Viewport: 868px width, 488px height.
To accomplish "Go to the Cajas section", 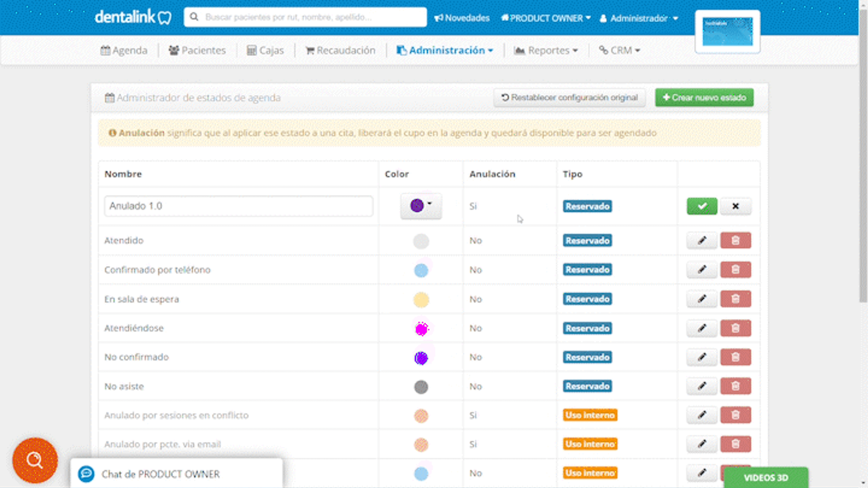I will [x=265, y=51].
